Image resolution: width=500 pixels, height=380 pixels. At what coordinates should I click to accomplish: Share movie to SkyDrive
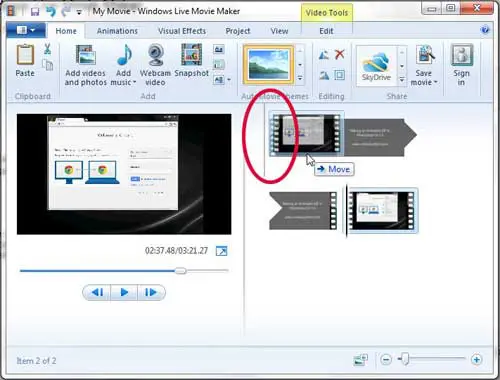[x=376, y=66]
